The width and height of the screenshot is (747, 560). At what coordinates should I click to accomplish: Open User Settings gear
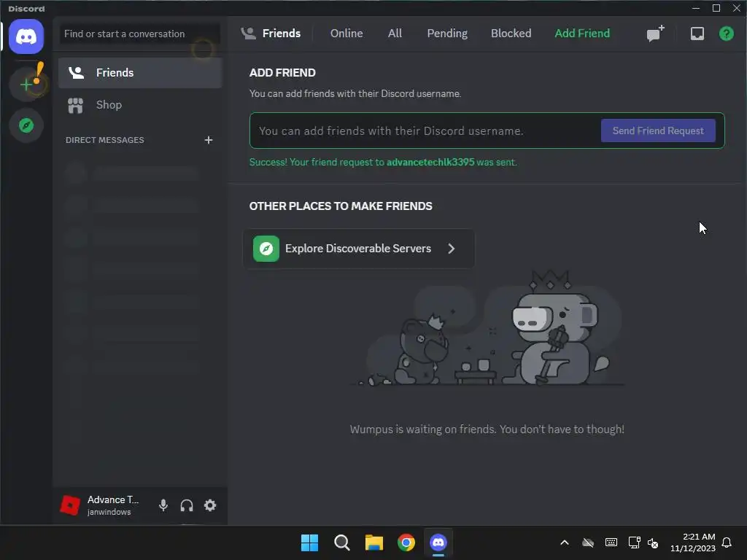pyautogui.click(x=210, y=505)
